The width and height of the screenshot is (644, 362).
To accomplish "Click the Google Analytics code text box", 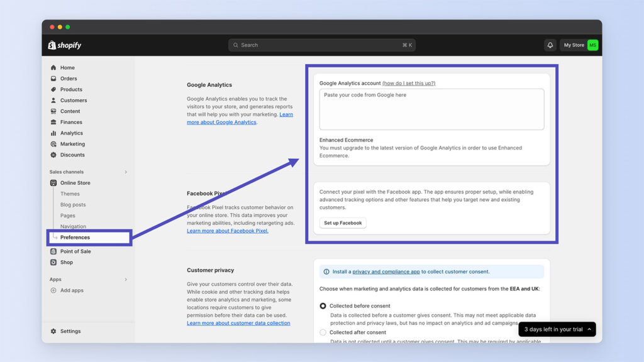I will (431, 109).
